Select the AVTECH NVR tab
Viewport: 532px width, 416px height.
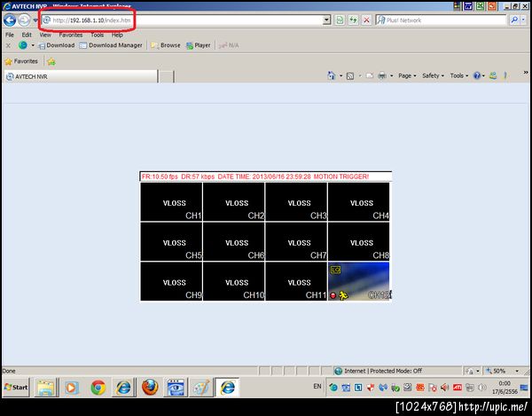[x=81, y=76]
